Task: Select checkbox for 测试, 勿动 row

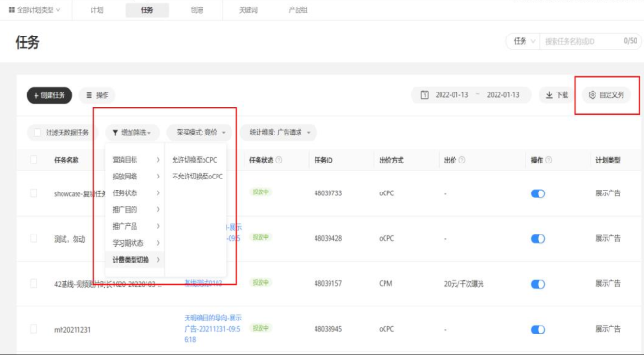Action: point(34,238)
